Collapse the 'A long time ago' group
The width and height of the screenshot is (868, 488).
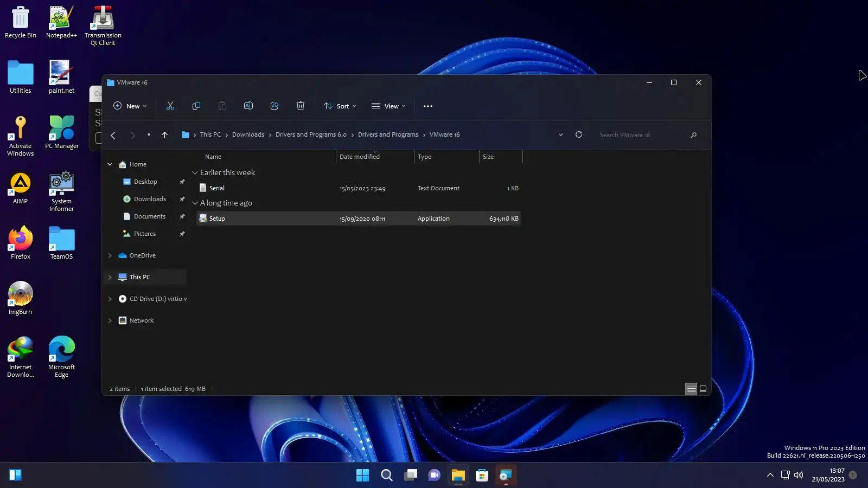coord(195,203)
